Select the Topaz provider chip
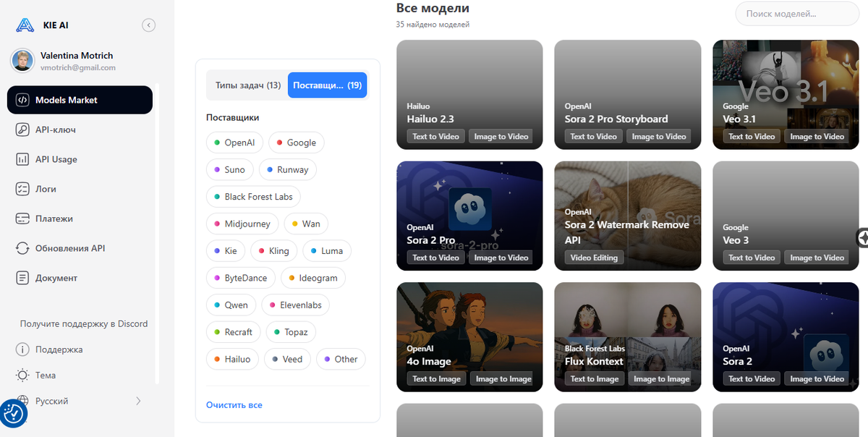Viewport: 868px width, 437px height. click(291, 332)
